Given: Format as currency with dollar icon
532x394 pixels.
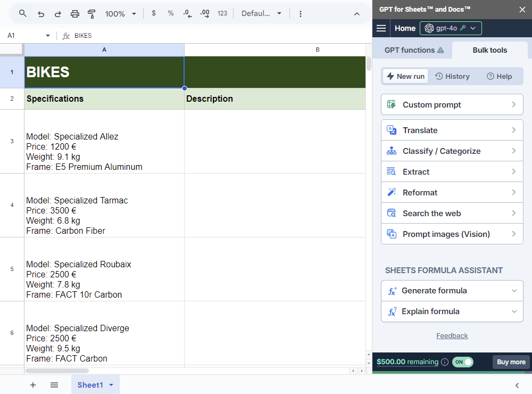Looking at the screenshot, I should (x=154, y=13).
